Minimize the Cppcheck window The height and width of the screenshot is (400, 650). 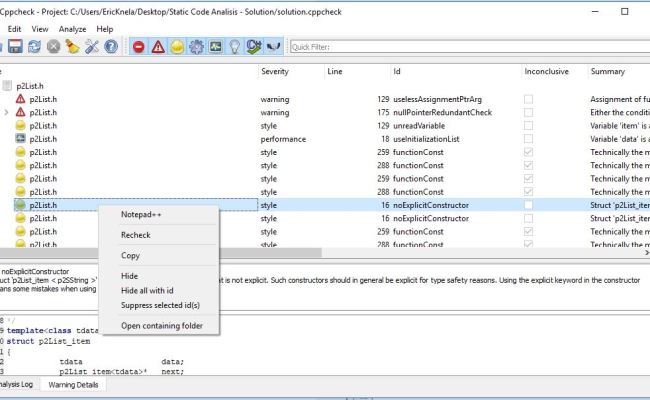point(595,12)
